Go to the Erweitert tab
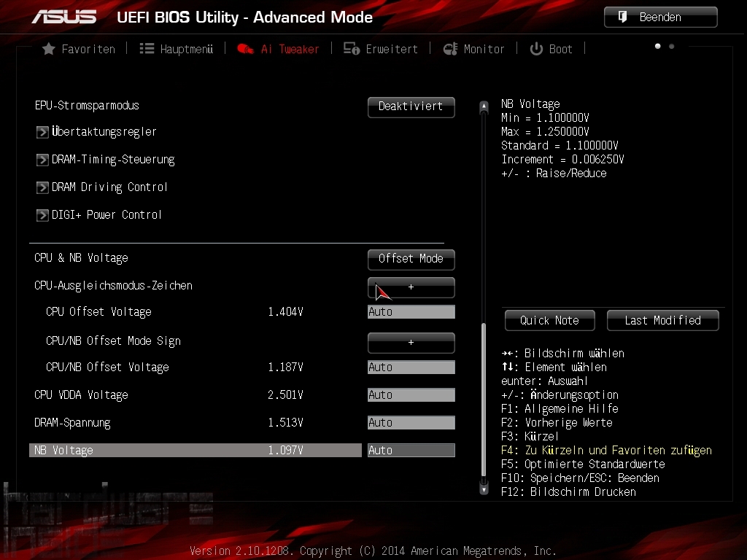The image size is (747, 560). click(x=381, y=49)
